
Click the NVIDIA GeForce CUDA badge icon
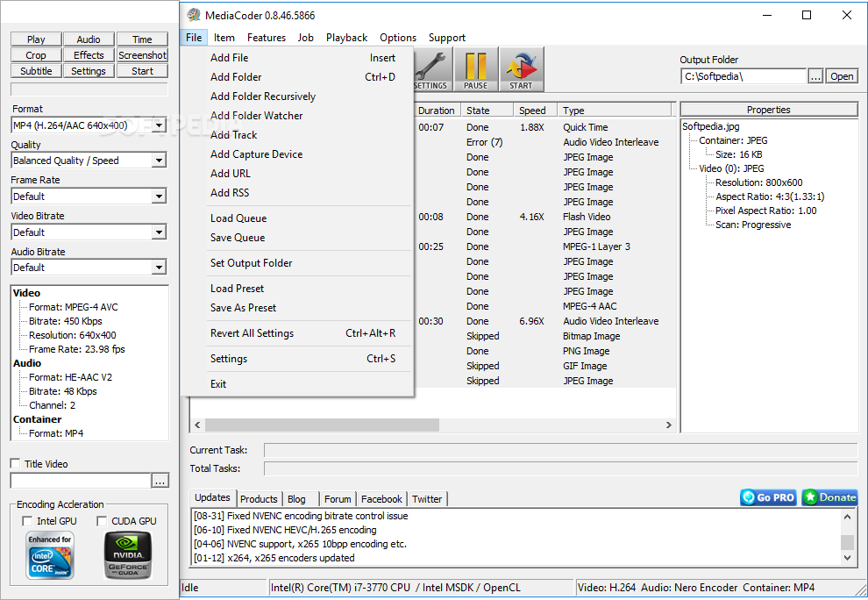point(128,555)
